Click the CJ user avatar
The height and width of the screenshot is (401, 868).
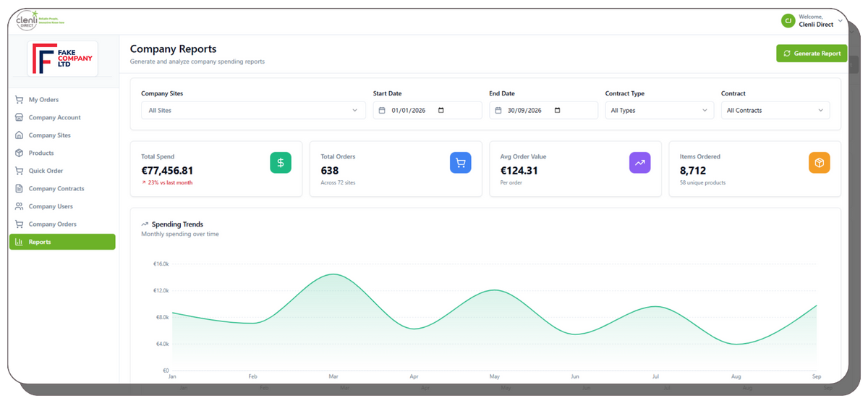pos(788,21)
